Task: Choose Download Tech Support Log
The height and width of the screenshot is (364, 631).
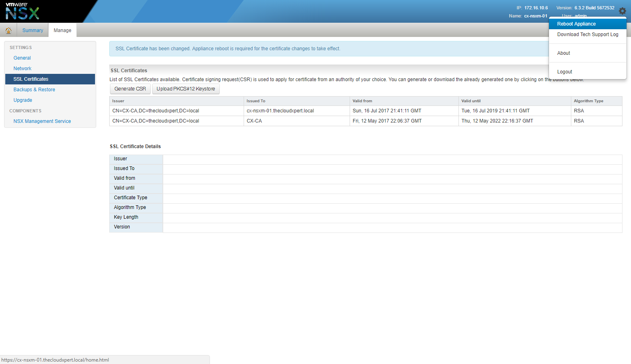Action: (x=587, y=34)
